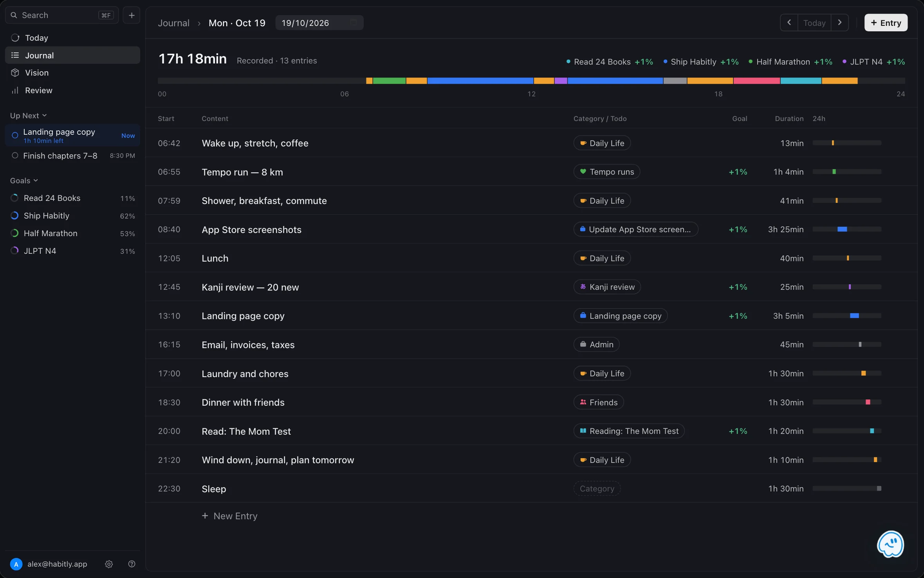
Task: Open the help question mark icon
Action: [x=132, y=564]
